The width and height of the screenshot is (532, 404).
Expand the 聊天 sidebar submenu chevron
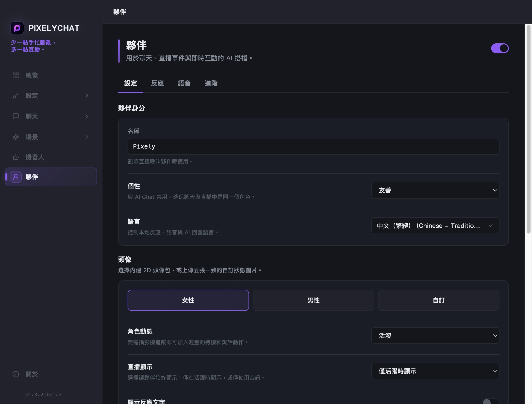coord(86,116)
